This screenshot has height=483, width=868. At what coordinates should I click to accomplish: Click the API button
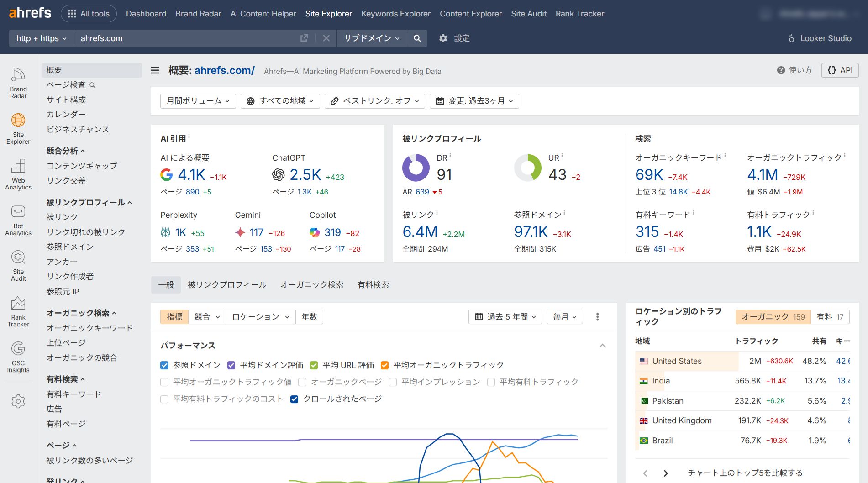[x=840, y=70]
